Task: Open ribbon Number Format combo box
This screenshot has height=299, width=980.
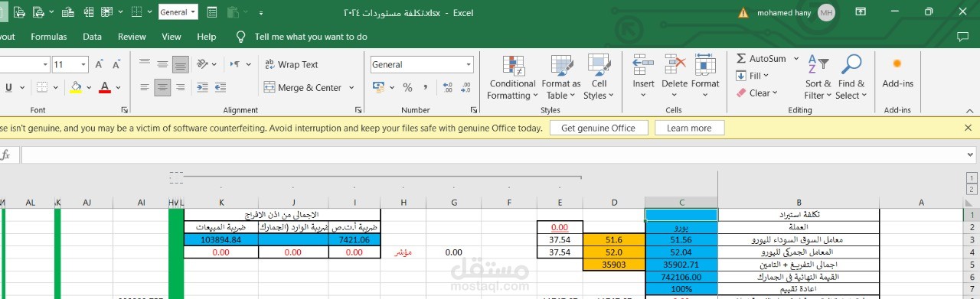Action: 422,65
